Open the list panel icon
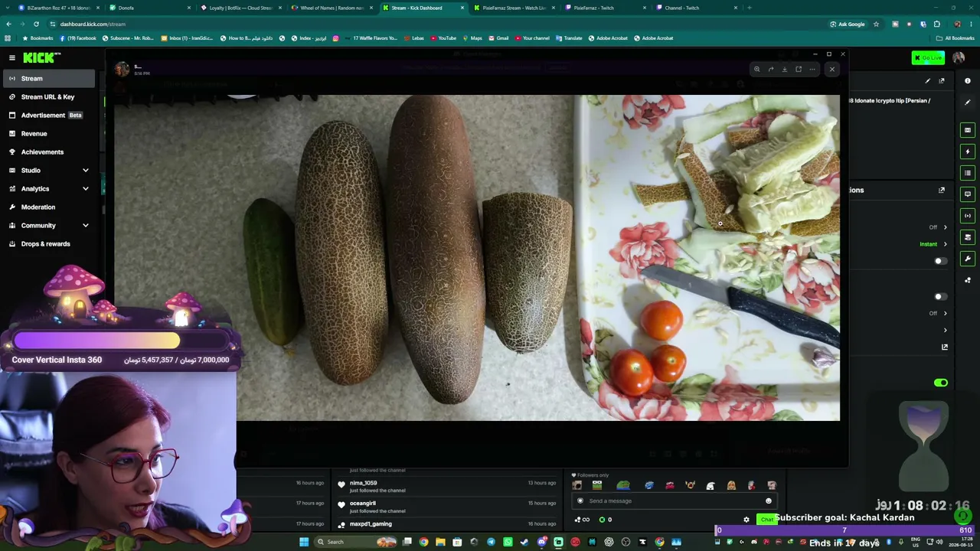Screen dimensions: 980x551 coord(968,173)
